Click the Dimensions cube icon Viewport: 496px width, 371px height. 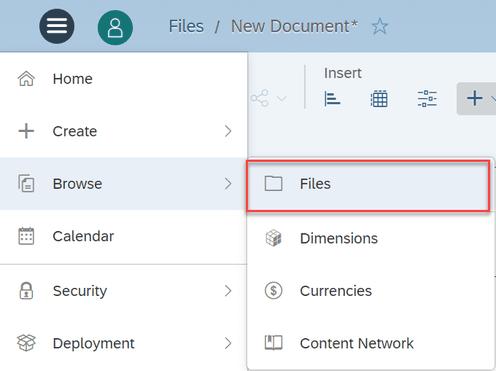click(274, 238)
